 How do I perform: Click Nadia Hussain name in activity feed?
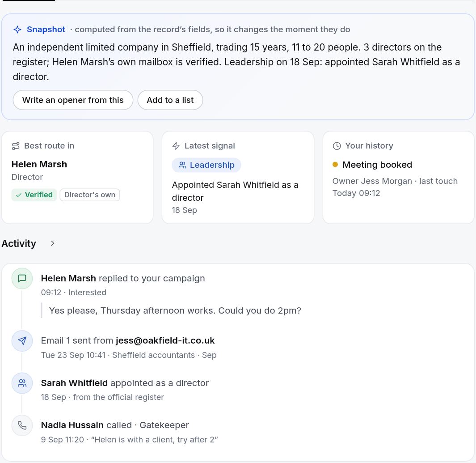[72, 425]
